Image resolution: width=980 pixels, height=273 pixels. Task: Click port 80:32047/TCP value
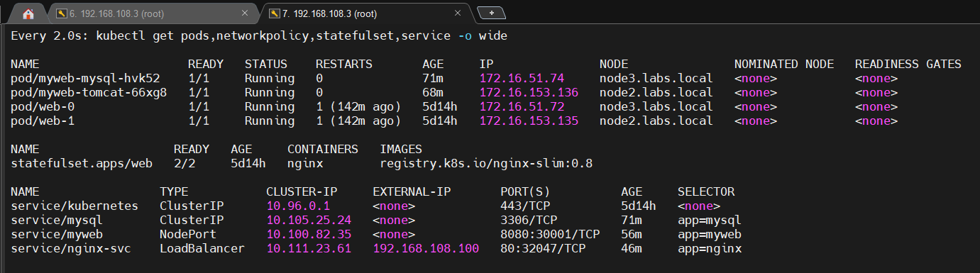[543, 248]
